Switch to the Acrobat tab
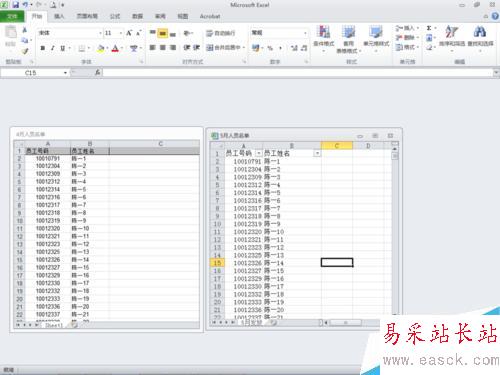This screenshot has height=375, width=500. [210, 16]
